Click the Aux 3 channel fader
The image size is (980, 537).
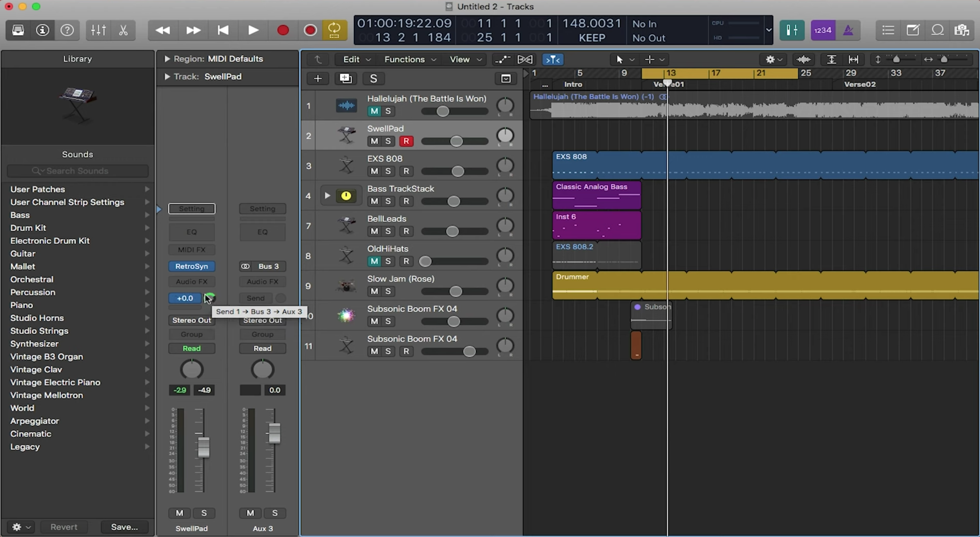[274, 434]
